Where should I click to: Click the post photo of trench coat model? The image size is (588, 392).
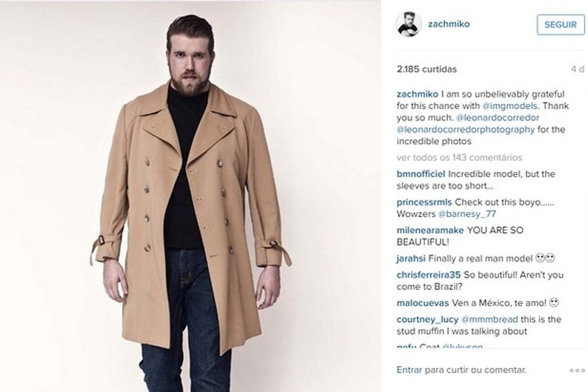pyautogui.click(x=190, y=196)
